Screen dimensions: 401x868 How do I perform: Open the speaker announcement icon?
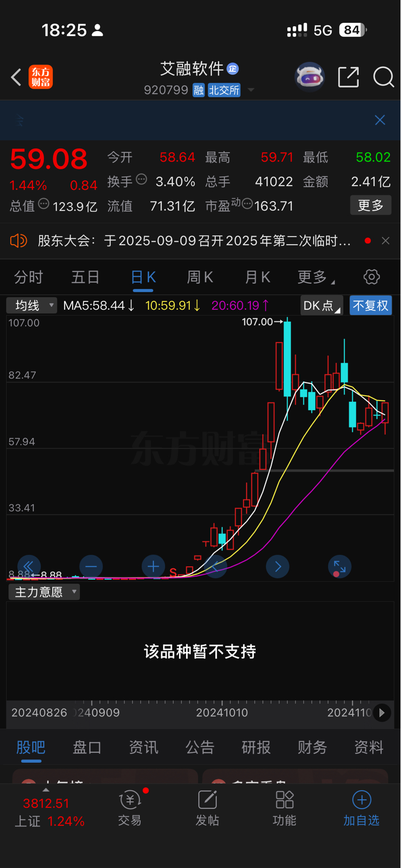(x=18, y=241)
